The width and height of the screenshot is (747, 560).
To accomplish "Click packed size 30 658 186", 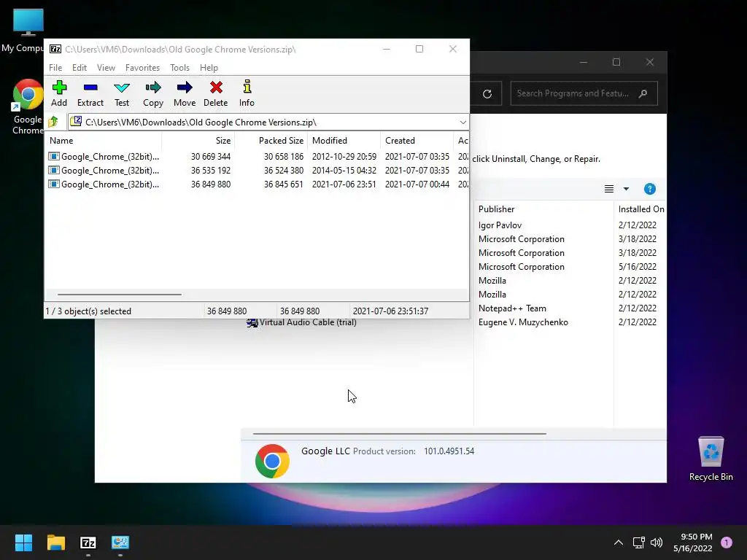I will pyautogui.click(x=284, y=157).
